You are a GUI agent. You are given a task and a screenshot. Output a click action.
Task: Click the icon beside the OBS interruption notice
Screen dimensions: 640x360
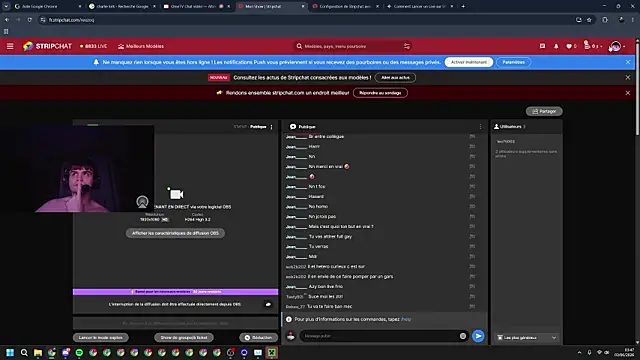[268, 304]
